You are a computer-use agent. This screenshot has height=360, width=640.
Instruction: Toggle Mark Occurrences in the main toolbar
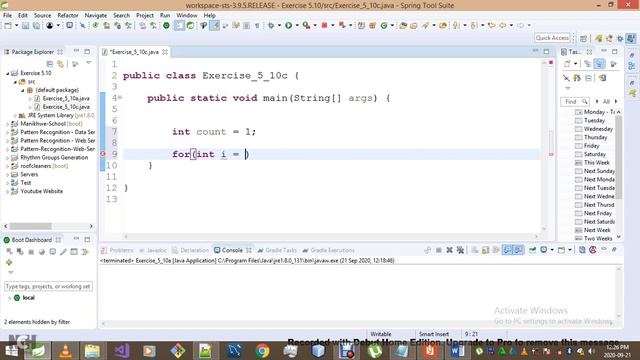[x=215, y=26]
